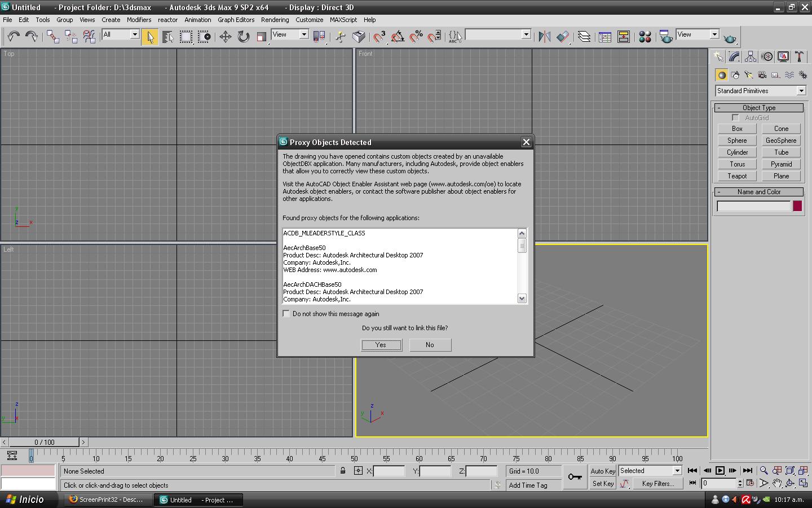Toggle the Absolute/Offset transform type-in mode
Screen dimensions: 812x508
point(358,471)
